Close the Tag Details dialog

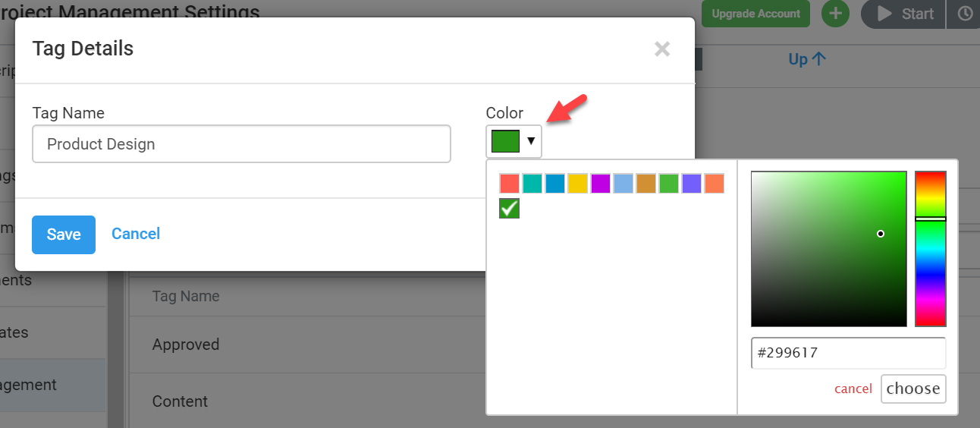[x=662, y=49]
